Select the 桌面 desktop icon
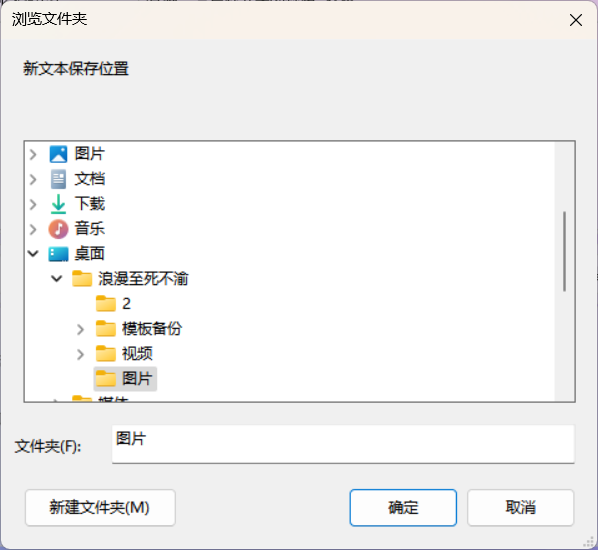Image resolution: width=598 pixels, height=550 pixels. pyautogui.click(x=58, y=254)
